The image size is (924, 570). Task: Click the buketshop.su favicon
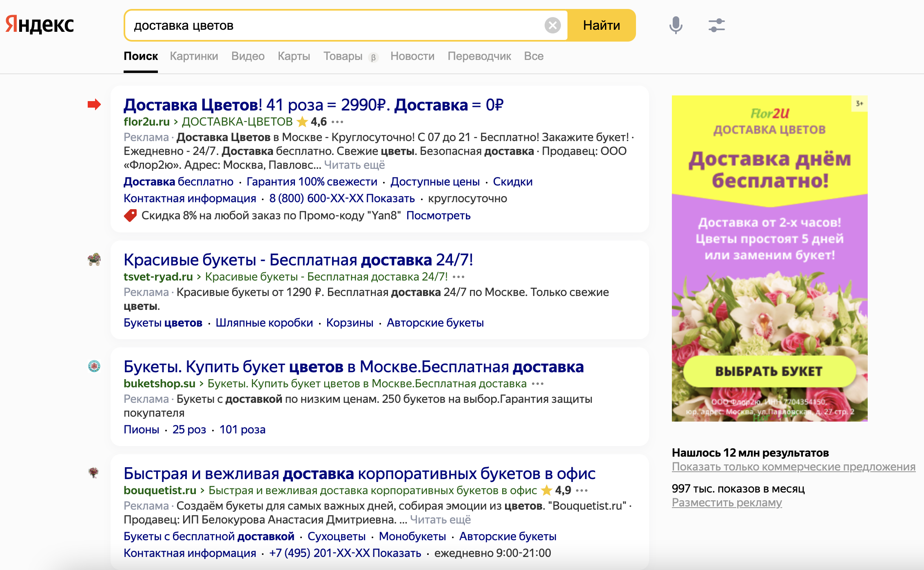click(94, 366)
